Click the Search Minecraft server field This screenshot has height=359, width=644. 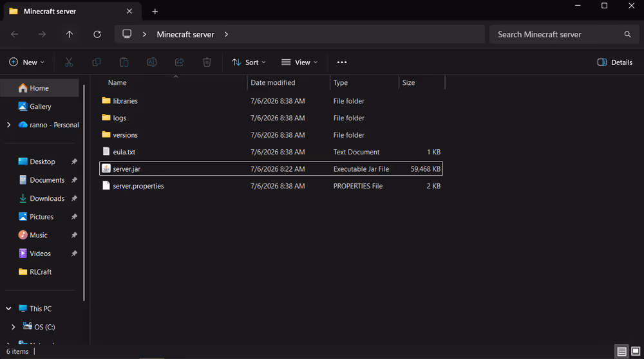click(564, 35)
